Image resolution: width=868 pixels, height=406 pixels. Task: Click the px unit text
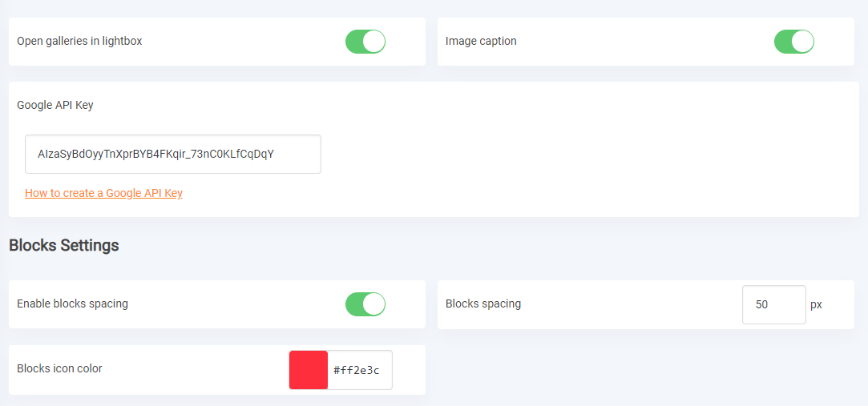[x=816, y=305]
